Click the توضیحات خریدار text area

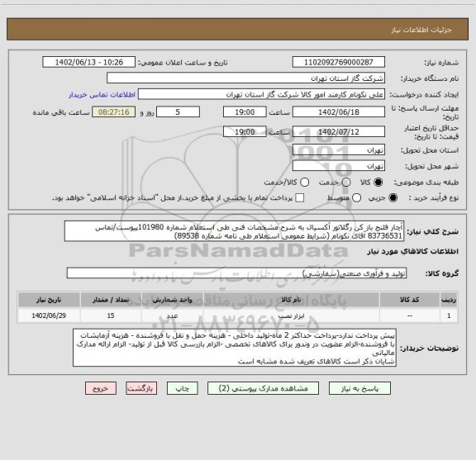pyautogui.click(x=235, y=348)
